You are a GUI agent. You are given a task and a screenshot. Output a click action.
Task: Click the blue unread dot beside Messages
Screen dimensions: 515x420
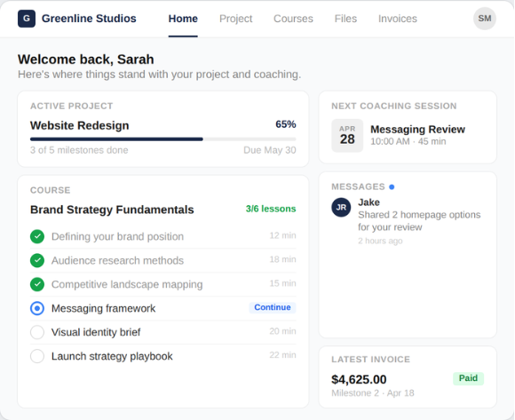pos(392,186)
